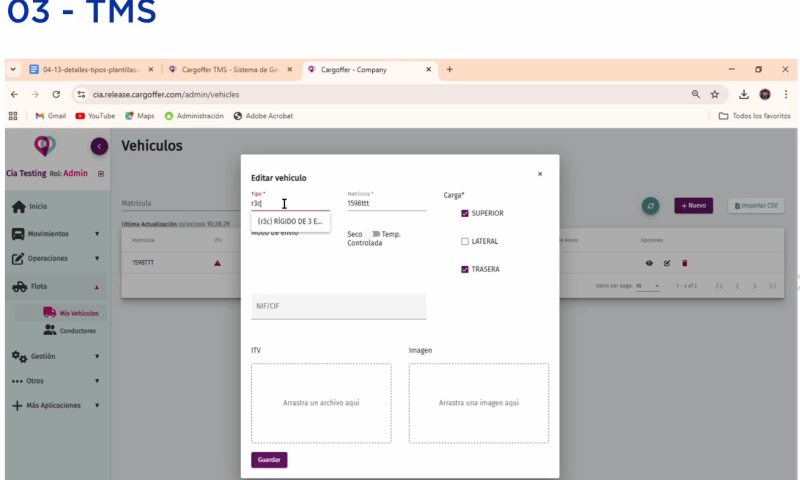800x480 pixels.
Task: Switch to the Cargoffer TMS browser tab
Action: pyautogui.click(x=228, y=69)
